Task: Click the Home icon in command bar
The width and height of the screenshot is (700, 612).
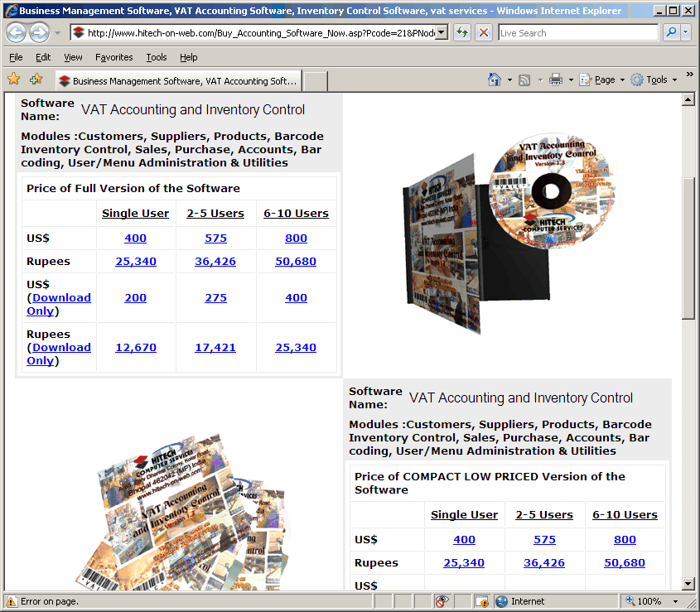Action: click(x=495, y=80)
